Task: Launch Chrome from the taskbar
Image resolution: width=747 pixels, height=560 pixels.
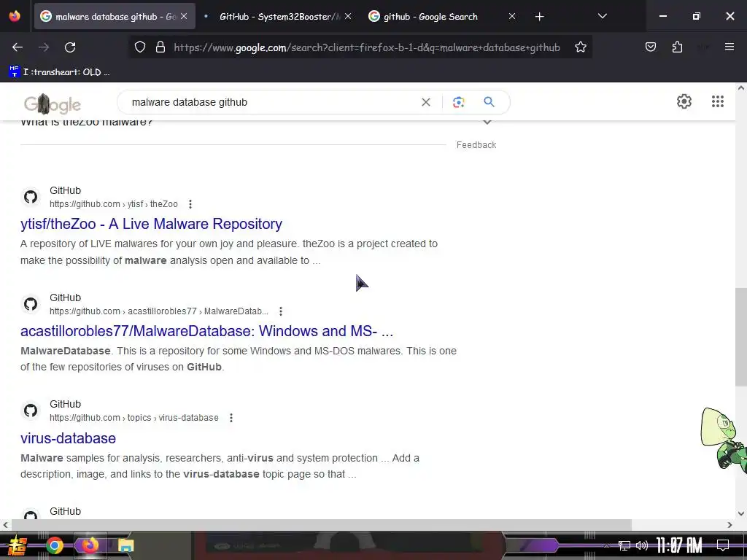Action: pos(54,545)
